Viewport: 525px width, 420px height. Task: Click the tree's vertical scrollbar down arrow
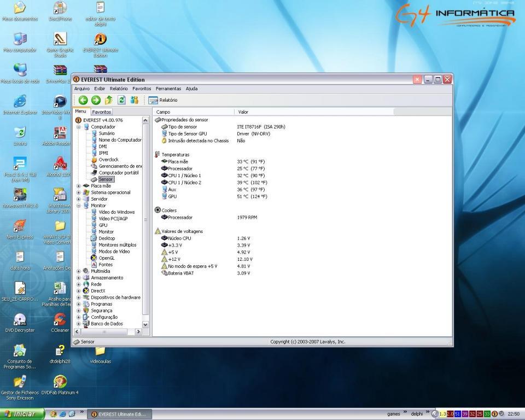point(145,324)
